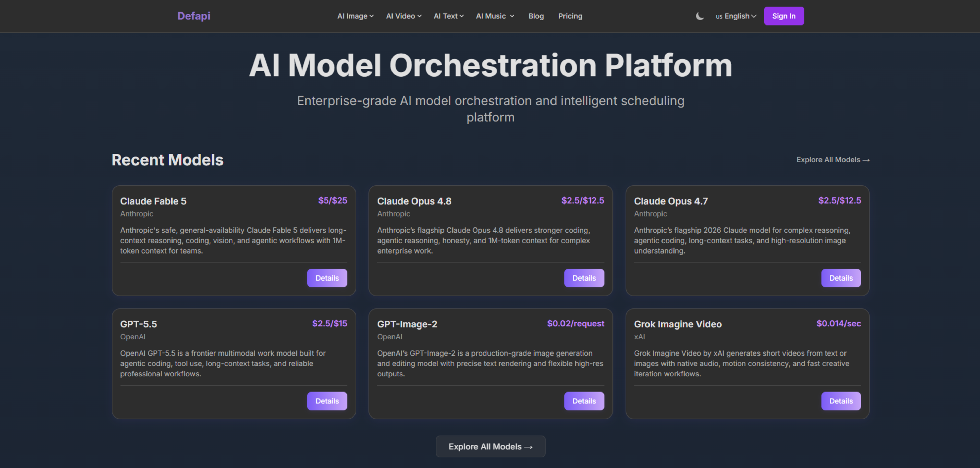
Task: Click the Recent Models heading
Action: click(167, 160)
